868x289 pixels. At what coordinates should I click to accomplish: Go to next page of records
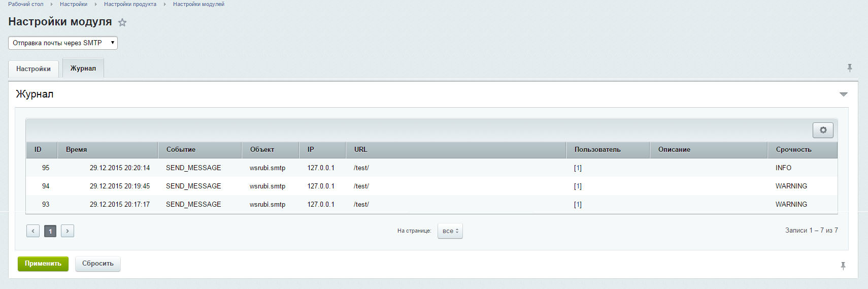[68, 231]
